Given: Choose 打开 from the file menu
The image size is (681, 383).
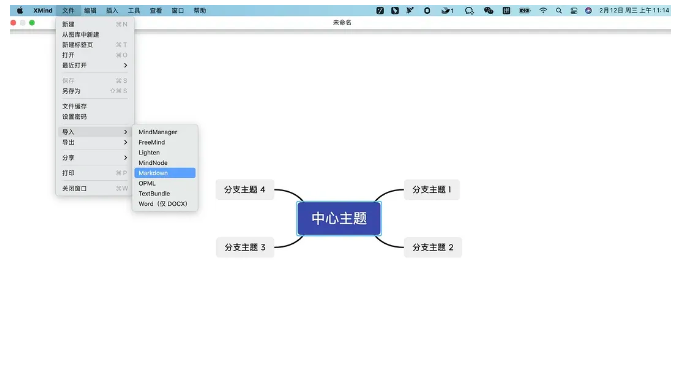Looking at the screenshot, I should 95,55.
